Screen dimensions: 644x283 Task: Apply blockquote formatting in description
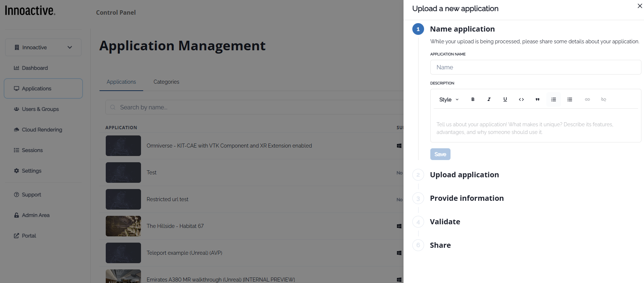pyautogui.click(x=538, y=99)
